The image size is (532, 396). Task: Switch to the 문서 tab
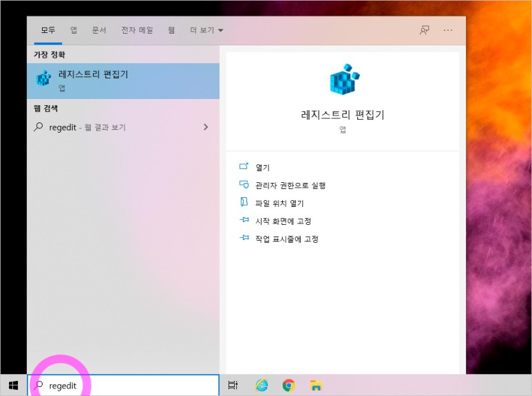pos(99,30)
